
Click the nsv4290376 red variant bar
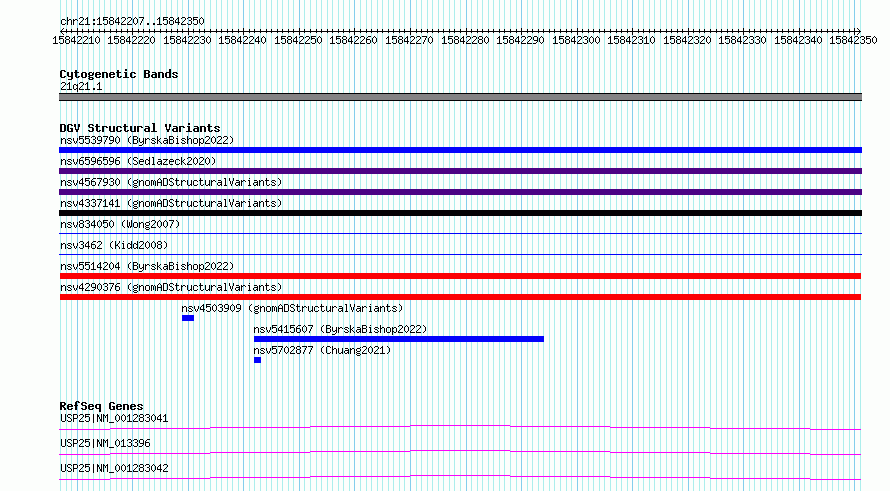460,297
